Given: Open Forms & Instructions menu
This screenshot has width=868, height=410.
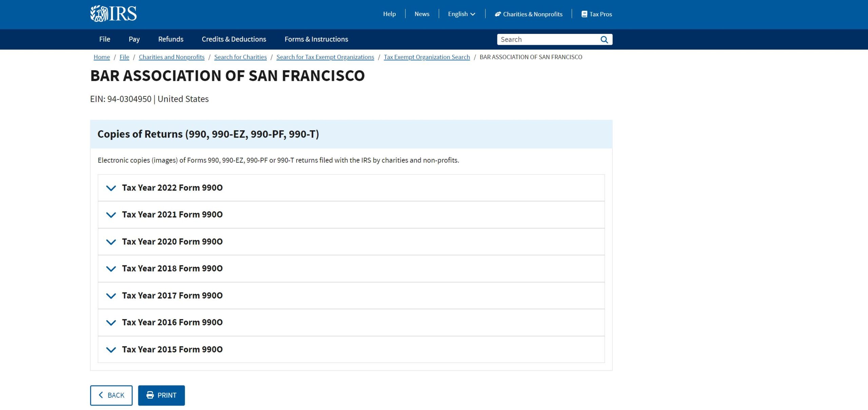Looking at the screenshot, I should [316, 39].
